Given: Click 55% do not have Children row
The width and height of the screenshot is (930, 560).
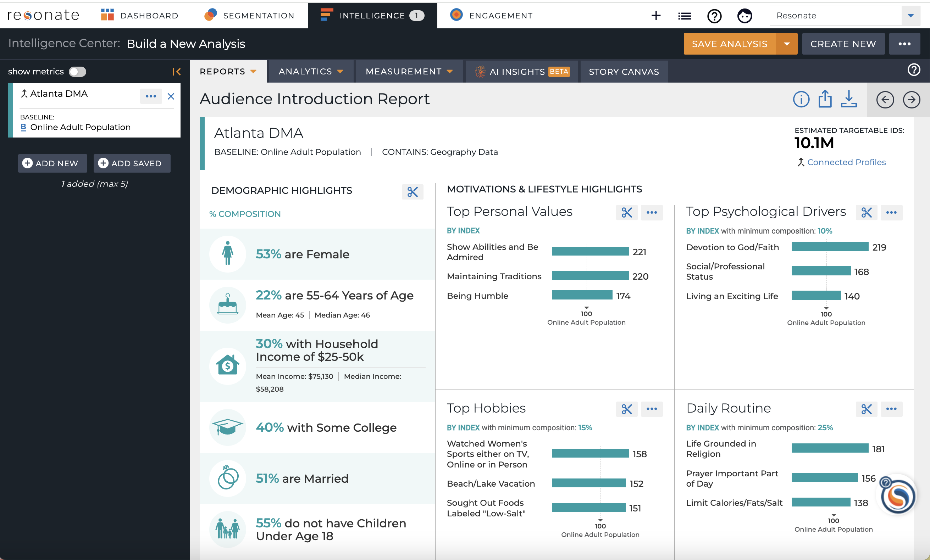Looking at the screenshot, I should [x=317, y=530].
